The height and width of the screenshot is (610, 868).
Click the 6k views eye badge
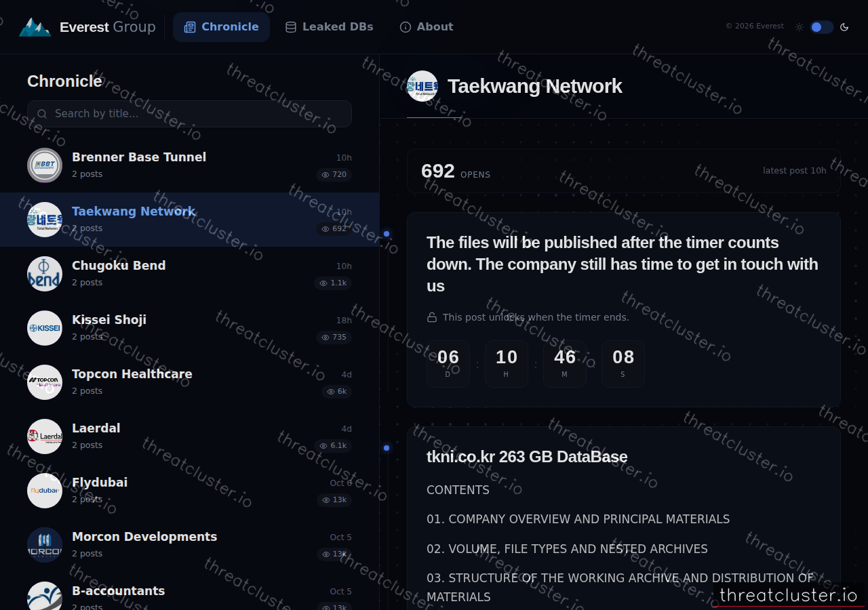(x=336, y=392)
